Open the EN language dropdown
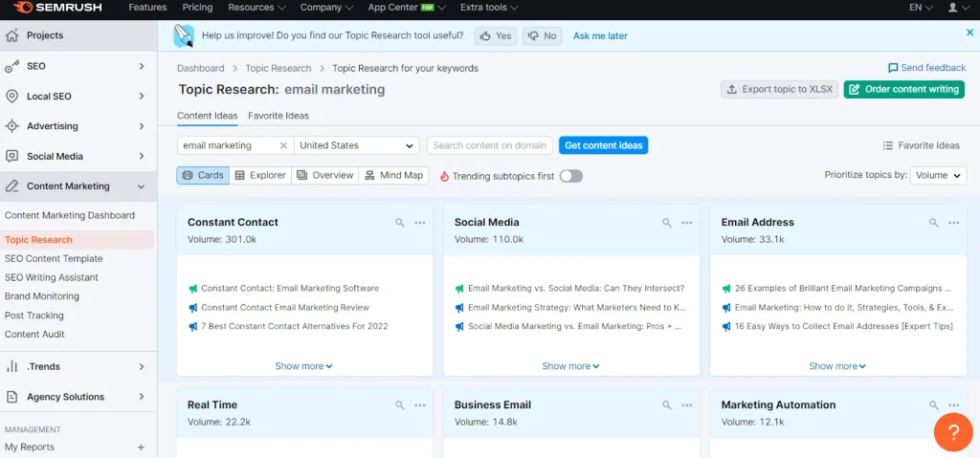This screenshot has width=980, height=458. [922, 8]
